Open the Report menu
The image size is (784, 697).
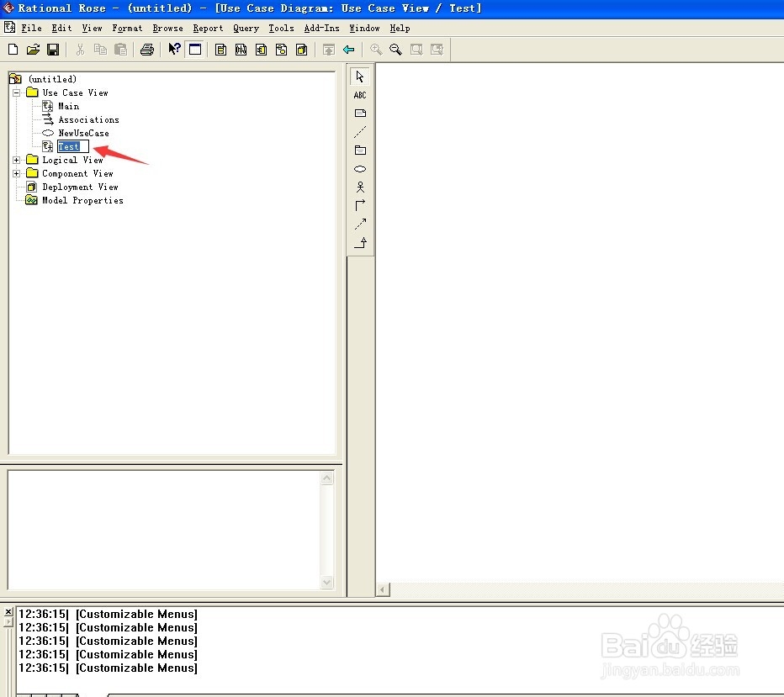(208, 28)
